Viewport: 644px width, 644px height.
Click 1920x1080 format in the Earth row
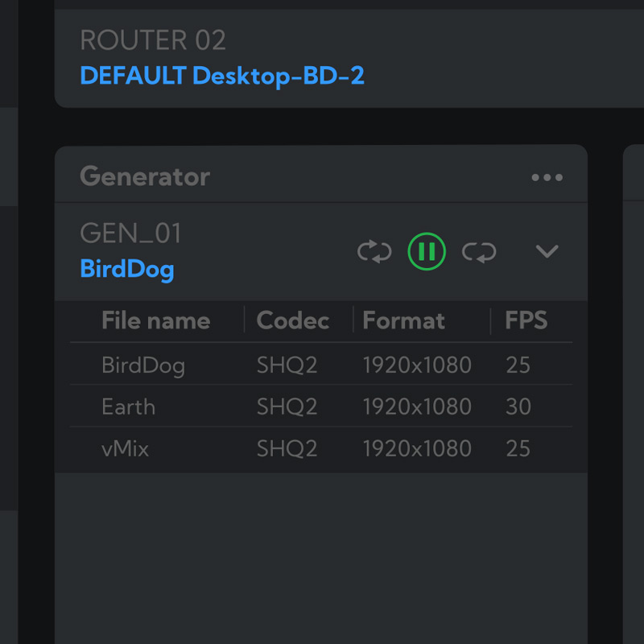[417, 407]
